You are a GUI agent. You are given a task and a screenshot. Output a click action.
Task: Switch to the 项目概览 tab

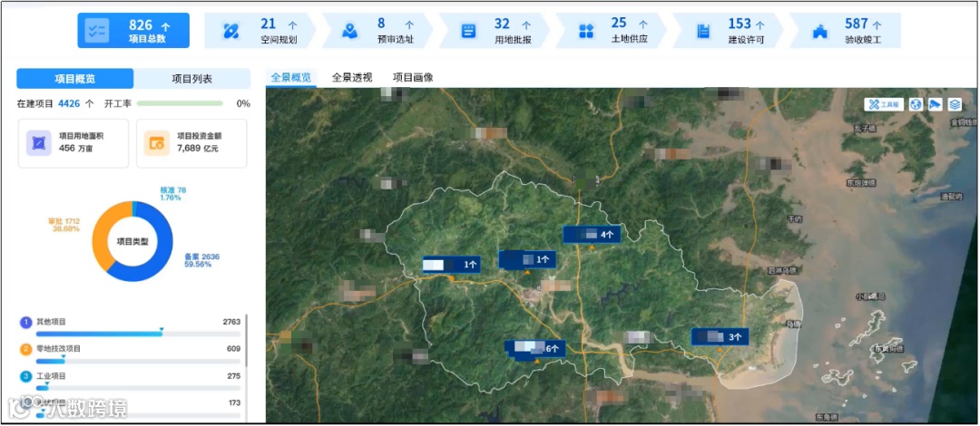pyautogui.click(x=75, y=79)
